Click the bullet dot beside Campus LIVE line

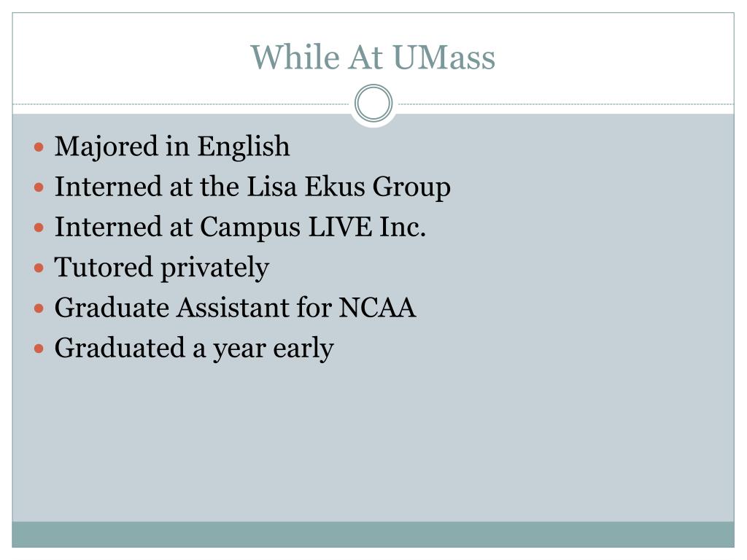(39, 228)
